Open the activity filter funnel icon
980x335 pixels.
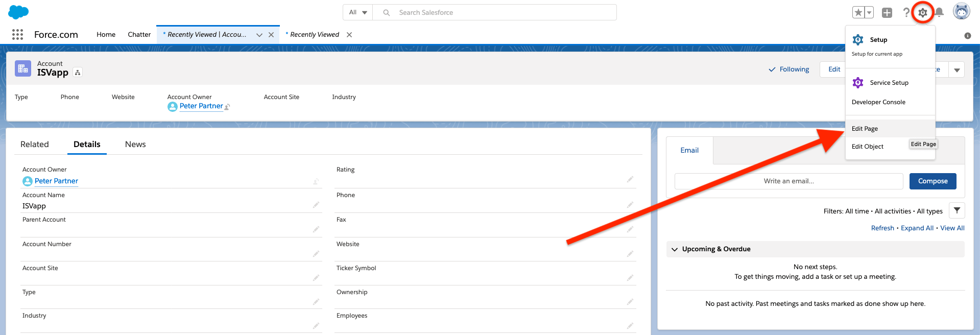pos(957,210)
